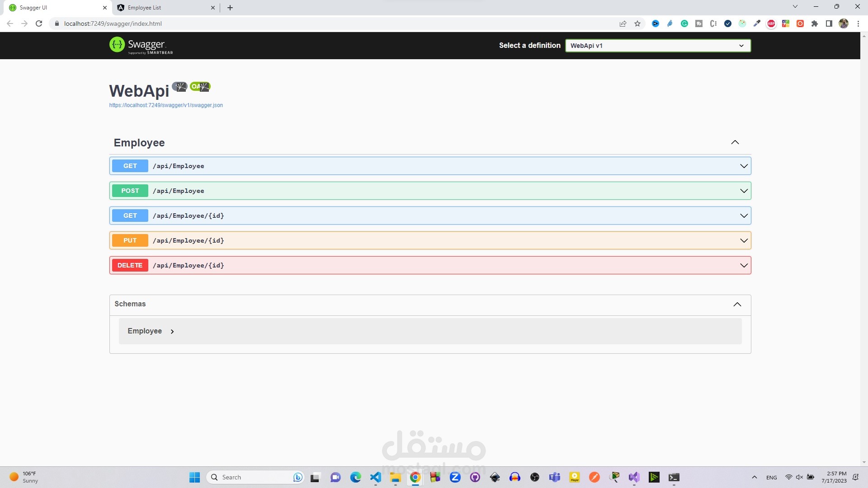Expand the GET /api/Employee operation
Screen dimensions: 868x488
(429, 166)
